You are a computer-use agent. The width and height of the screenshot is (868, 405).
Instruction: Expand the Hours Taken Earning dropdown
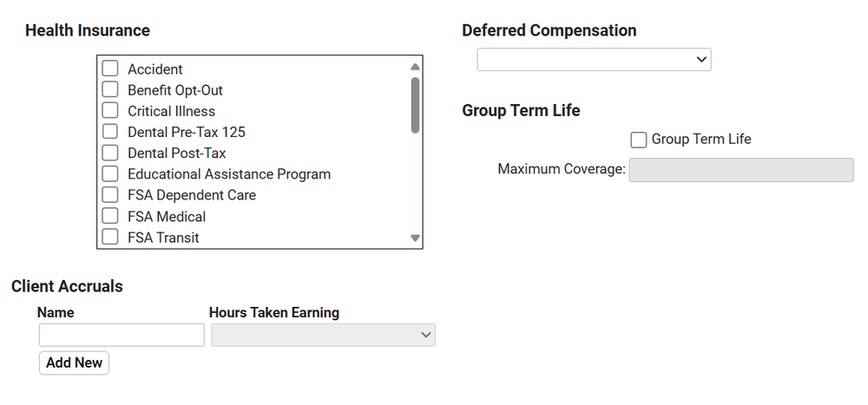tap(323, 335)
